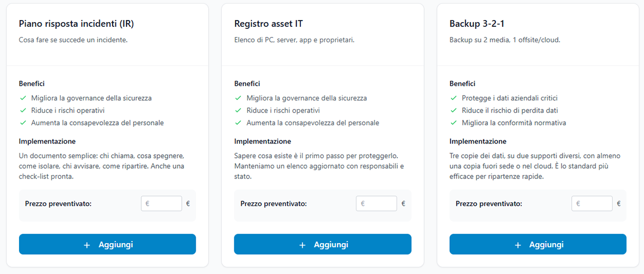Screen dimensions: 644x274
Task: Click Prezzo preventivato input for Registro asset IT
Action: click(x=377, y=204)
